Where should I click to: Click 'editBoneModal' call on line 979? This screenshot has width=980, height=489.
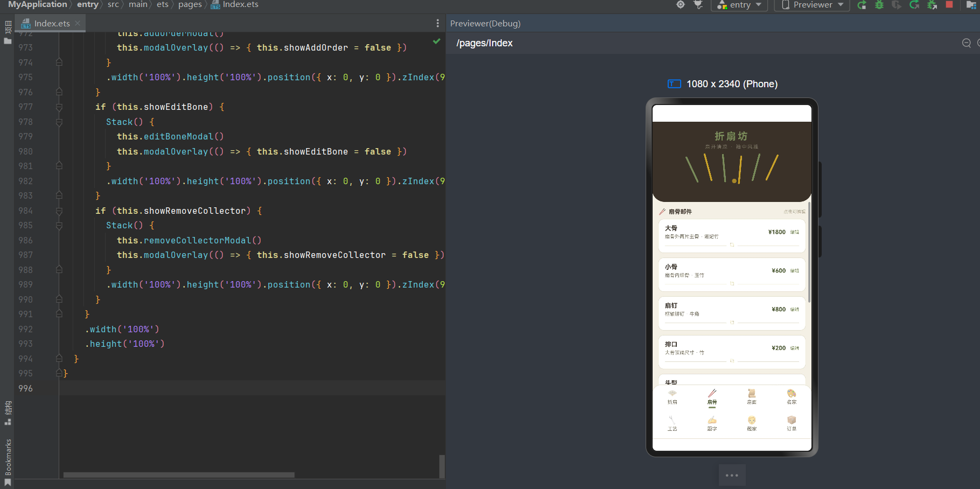pyautogui.click(x=179, y=137)
